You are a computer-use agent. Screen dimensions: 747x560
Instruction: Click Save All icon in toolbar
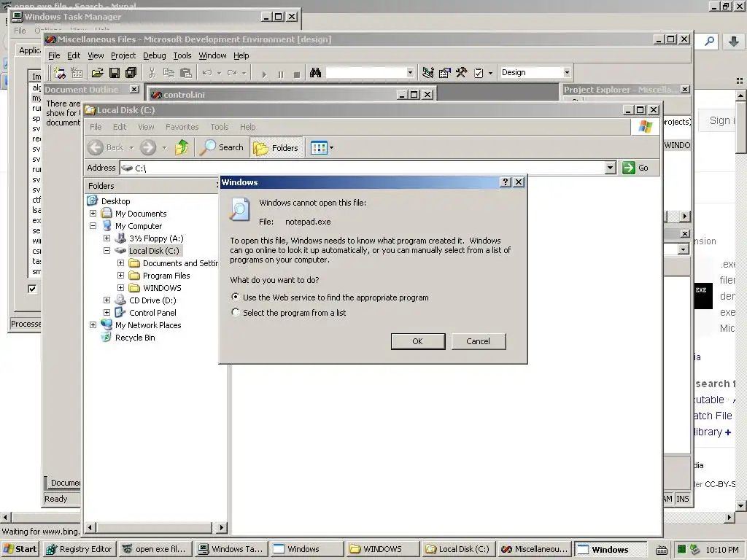[131, 73]
